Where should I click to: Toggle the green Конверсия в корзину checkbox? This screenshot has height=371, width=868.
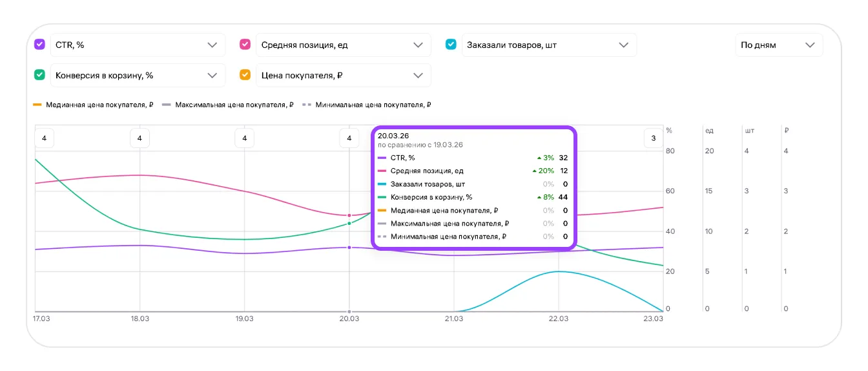tap(39, 75)
